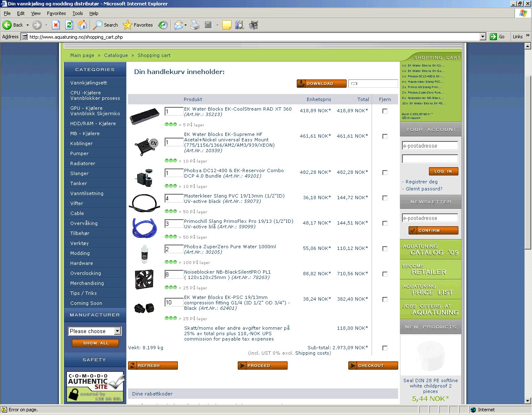Image resolution: width=532 pixels, height=415 pixels.
Task: Open the Edit menu
Action: click(x=21, y=13)
